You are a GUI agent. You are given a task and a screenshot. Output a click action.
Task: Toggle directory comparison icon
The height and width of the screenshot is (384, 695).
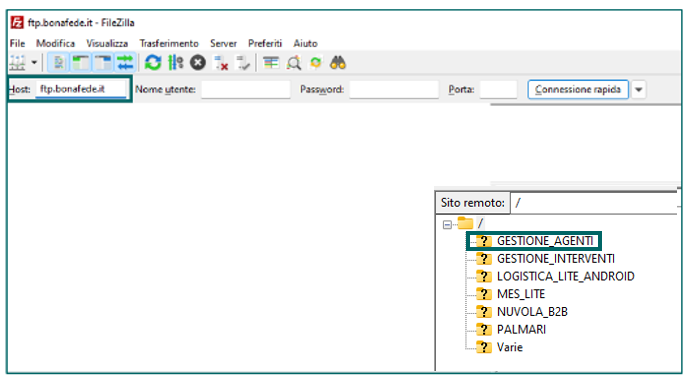(x=293, y=63)
